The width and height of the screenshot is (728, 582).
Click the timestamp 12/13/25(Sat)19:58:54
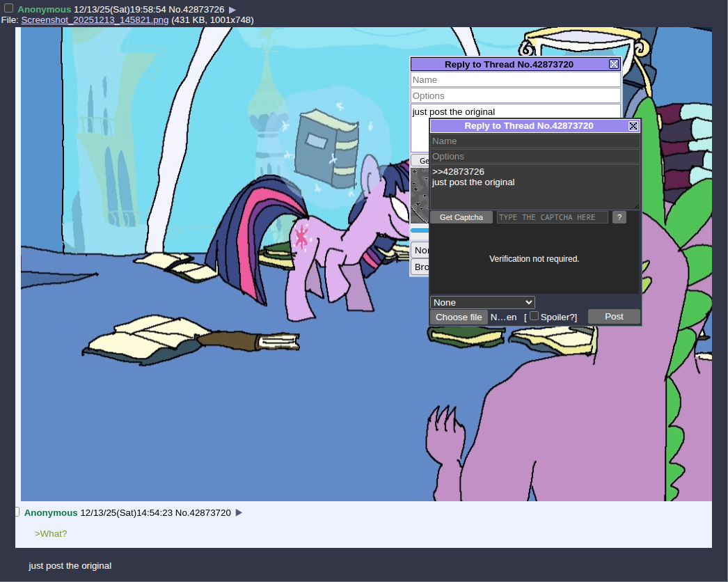(120, 10)
